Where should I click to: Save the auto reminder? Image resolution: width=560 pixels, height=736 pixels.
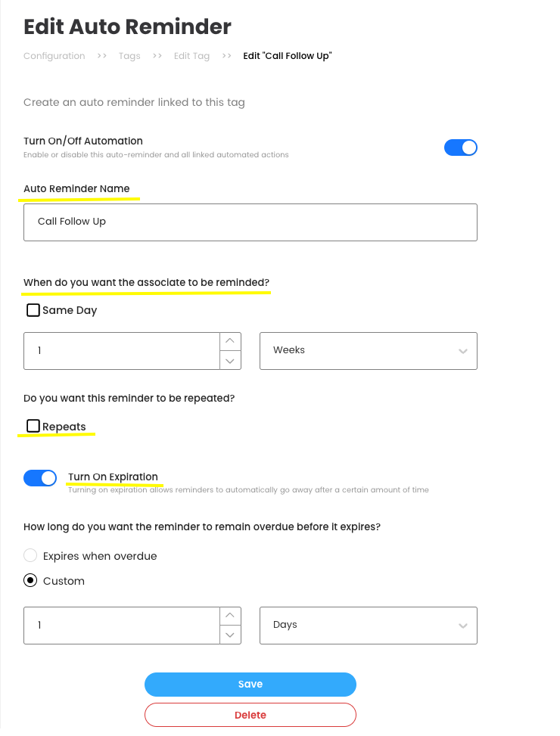250,685
